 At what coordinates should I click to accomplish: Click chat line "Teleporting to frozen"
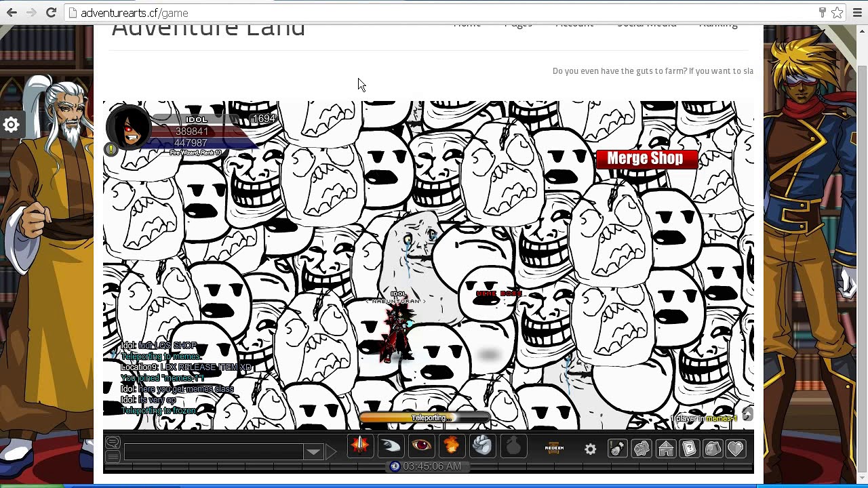click(x=159, y=411)
